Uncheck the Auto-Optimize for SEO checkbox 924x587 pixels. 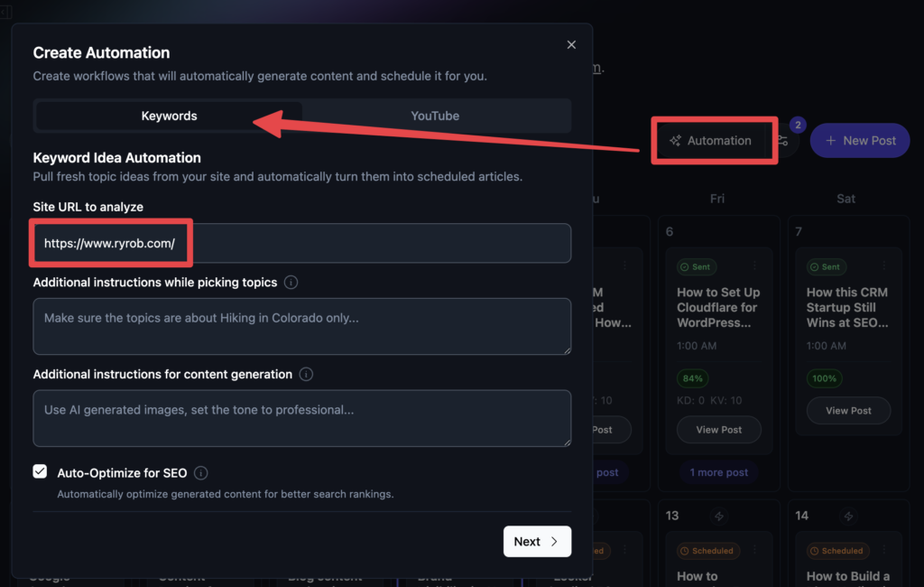[40, 471]
